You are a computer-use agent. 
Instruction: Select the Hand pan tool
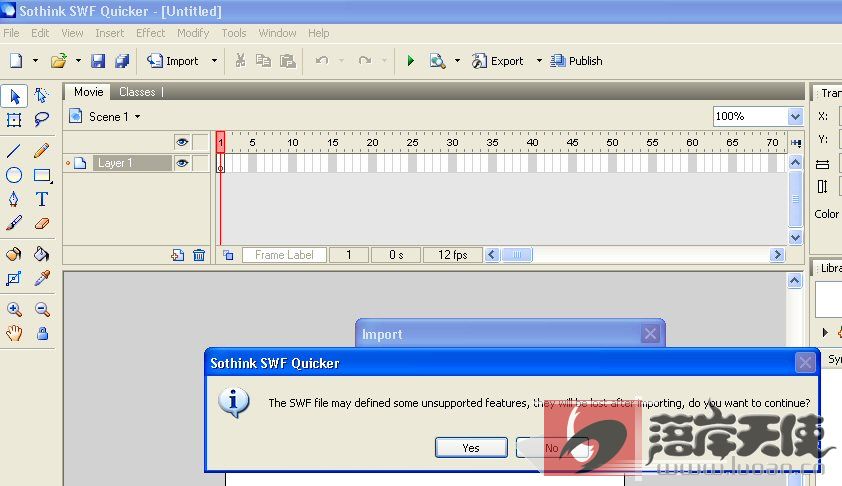pos(14,333)
